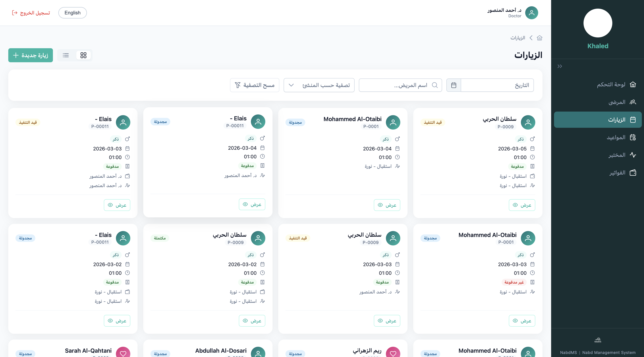Toggle English language mode
The height and width of the screenshot is (357, 644).
click(x=73, y=12)
